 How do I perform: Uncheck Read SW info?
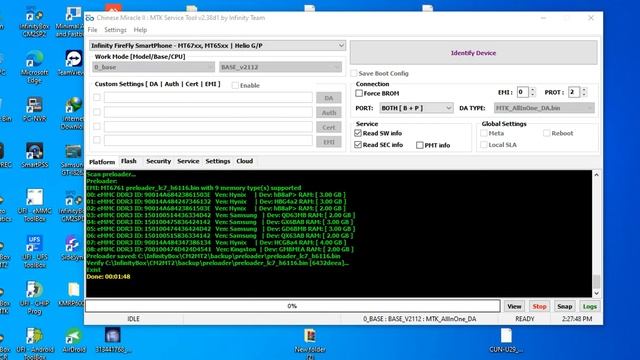coord(358,133)
